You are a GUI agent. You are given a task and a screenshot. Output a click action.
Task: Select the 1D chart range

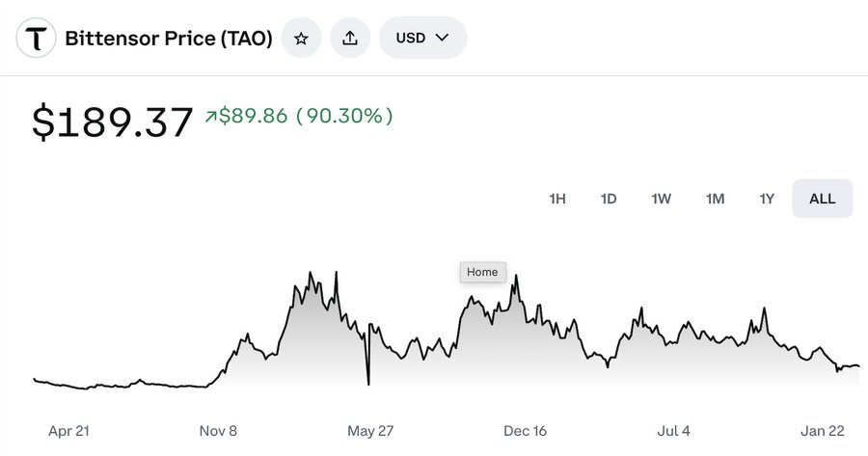pyautogui.click(x=609, y=199)
